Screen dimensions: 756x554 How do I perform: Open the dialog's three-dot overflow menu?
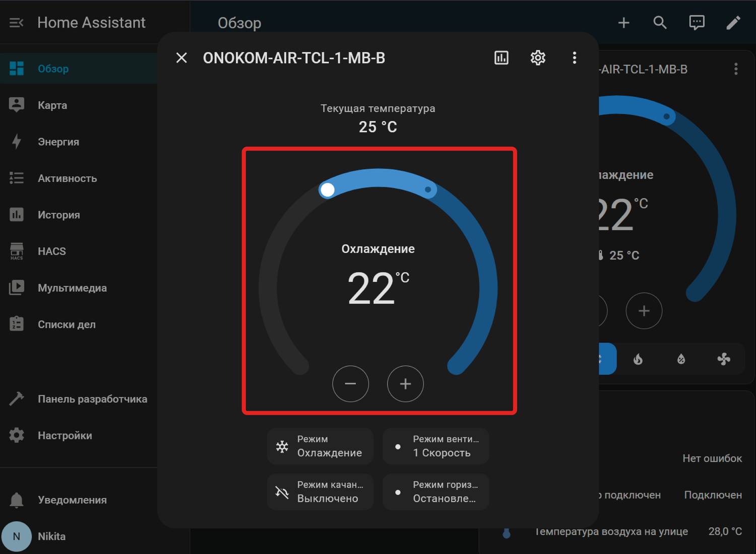pyautogui.click(x=574, y=58)
